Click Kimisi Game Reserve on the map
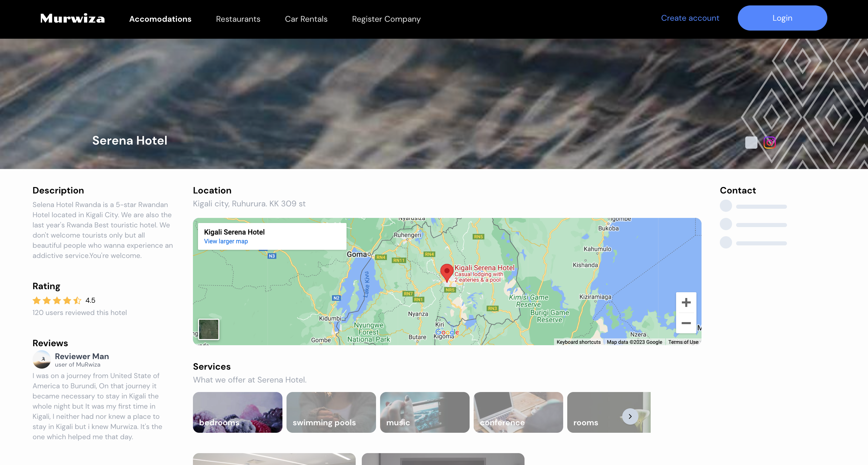Viewport: 868px width, 465px height. [x=529, y=301]
